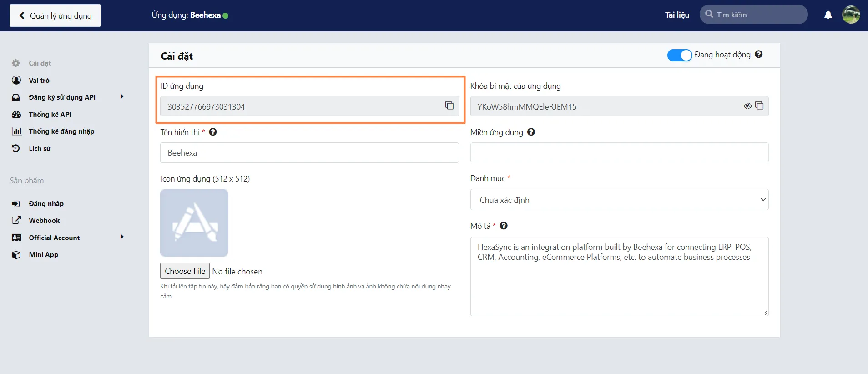Click the Beehexa application name in header
Screen dimensions: 868x374
pos(205,15)
